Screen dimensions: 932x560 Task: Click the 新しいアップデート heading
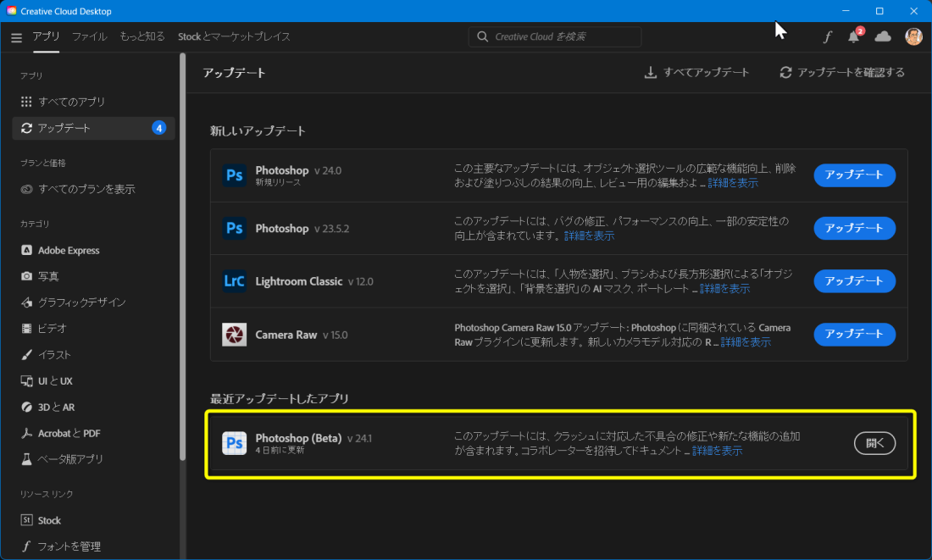(258, 130)
